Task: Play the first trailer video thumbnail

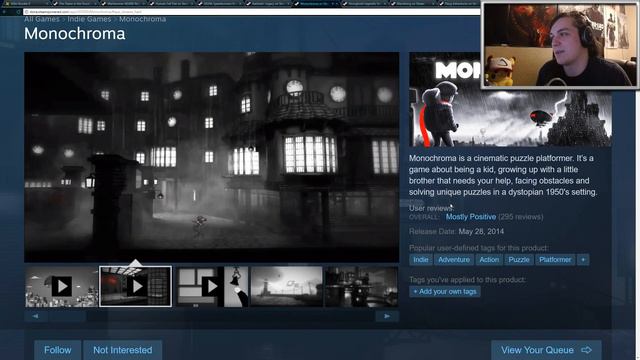Action: (x=62, y=287)
